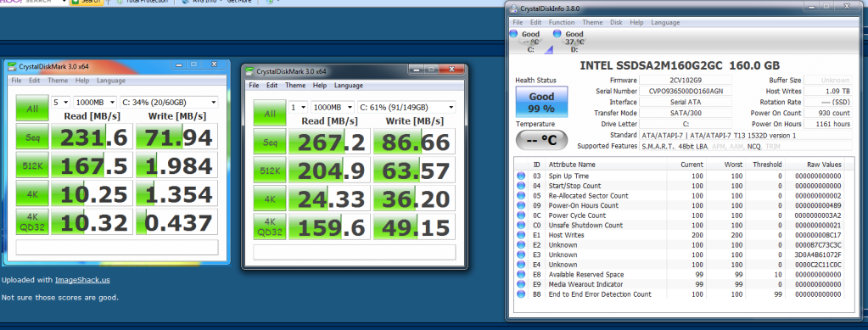Start 4K QD32 test in middle CrystalDiskMark
The height and width of the screenshot is (330, 868).
point(270,227)
